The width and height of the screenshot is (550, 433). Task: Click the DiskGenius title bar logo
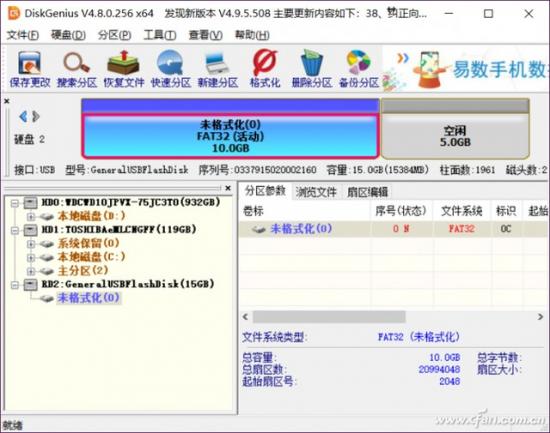[14, 14]
